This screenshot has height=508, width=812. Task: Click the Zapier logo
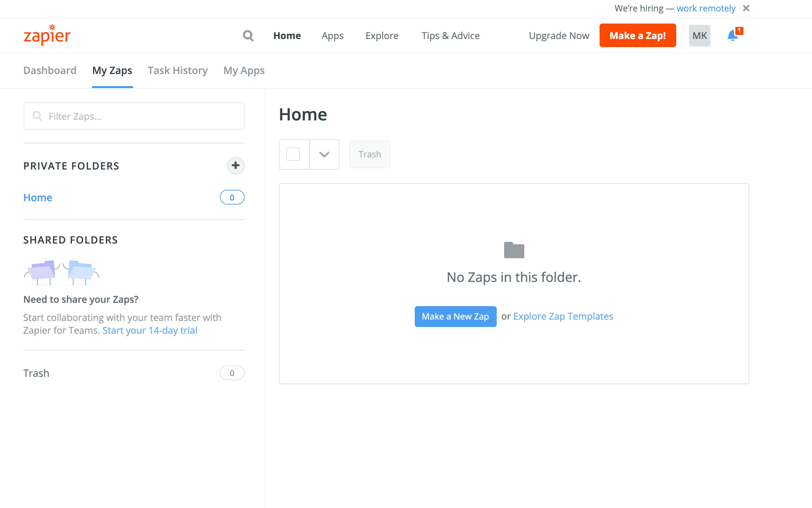(47, 35)
